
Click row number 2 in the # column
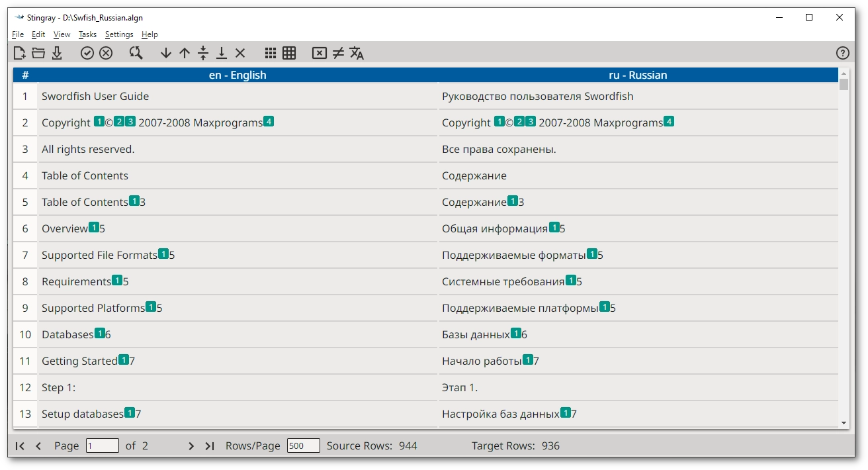25,122
